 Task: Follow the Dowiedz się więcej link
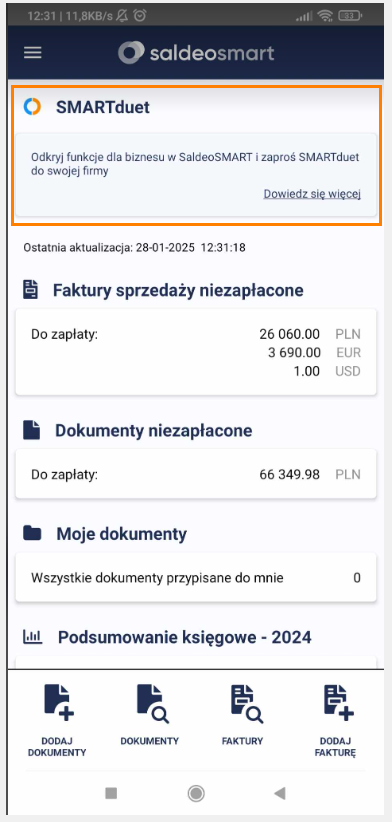click(312, 194)
